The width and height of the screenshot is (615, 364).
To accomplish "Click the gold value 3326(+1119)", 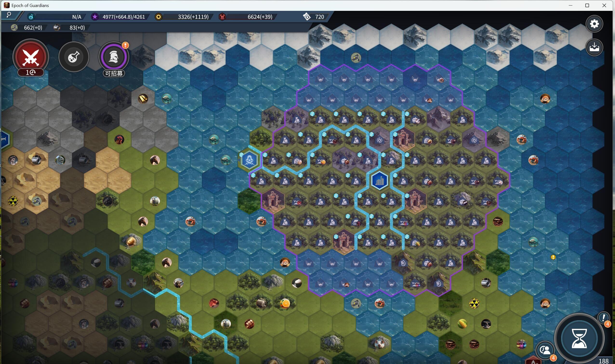I will [x=193, y=17].
